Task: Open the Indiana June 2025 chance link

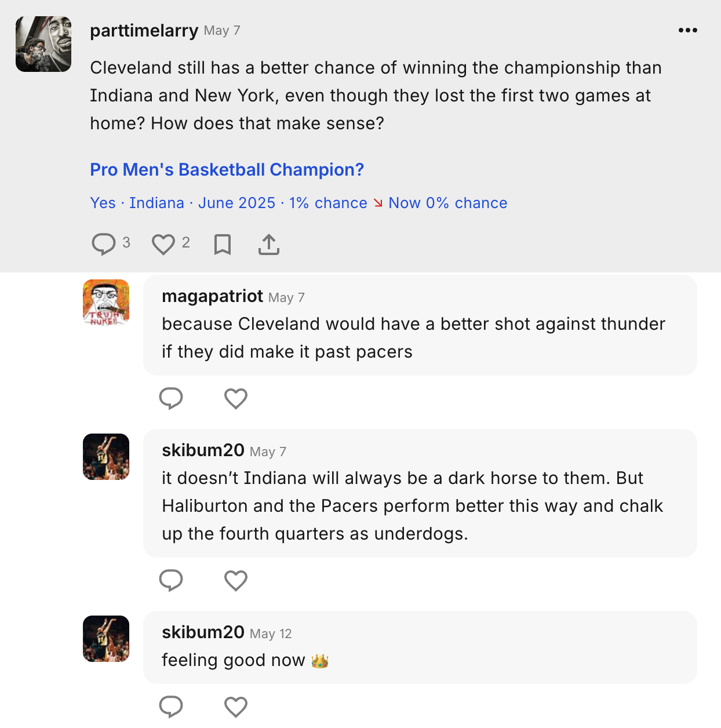Action: [x=298, y=203]
